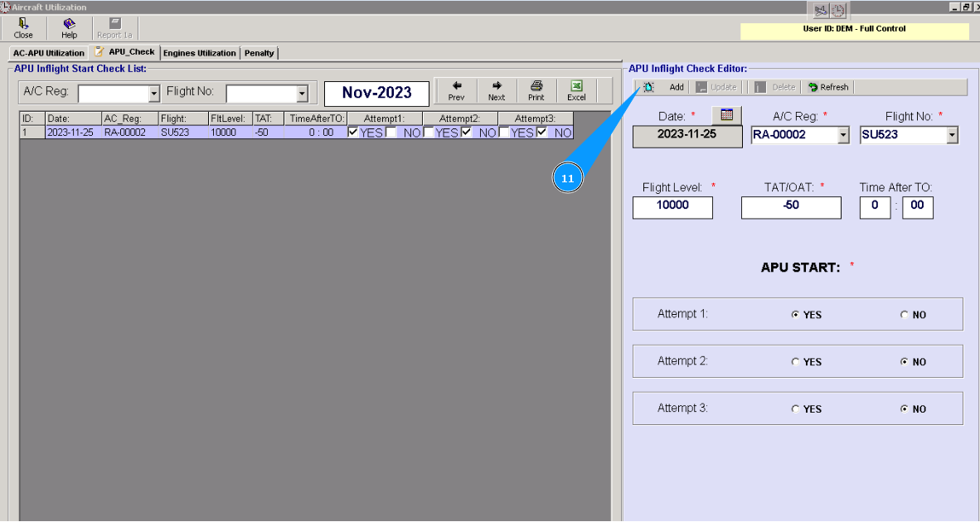The width and height of the screenshot is (980, 522).
Task: Select the 2023-11-25 date cell in list
Action: [x=73, y=133]
